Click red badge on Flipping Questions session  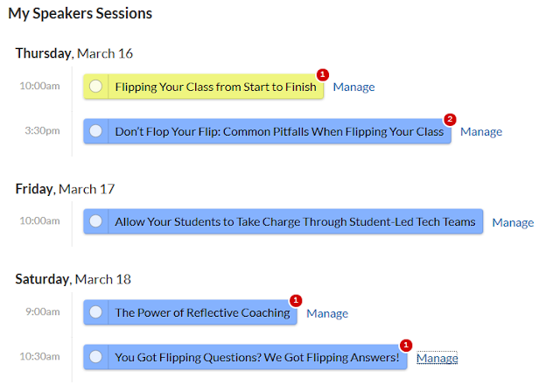pos(405,345)
